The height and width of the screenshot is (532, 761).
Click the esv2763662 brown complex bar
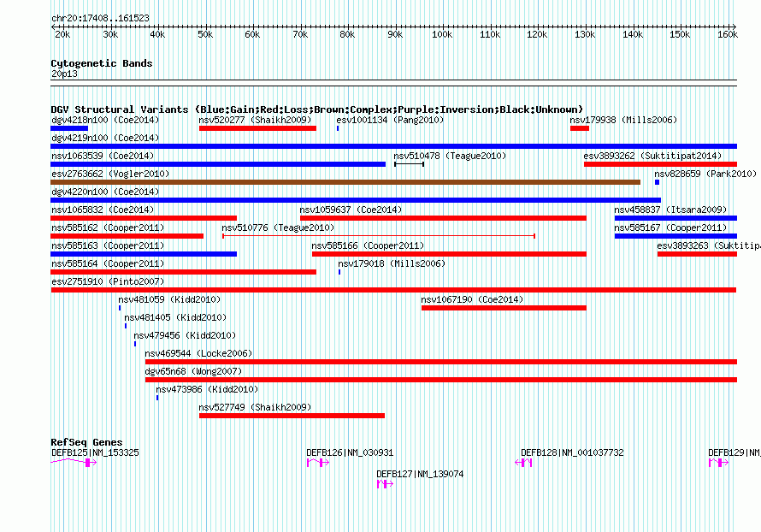[x=345, y=182]
